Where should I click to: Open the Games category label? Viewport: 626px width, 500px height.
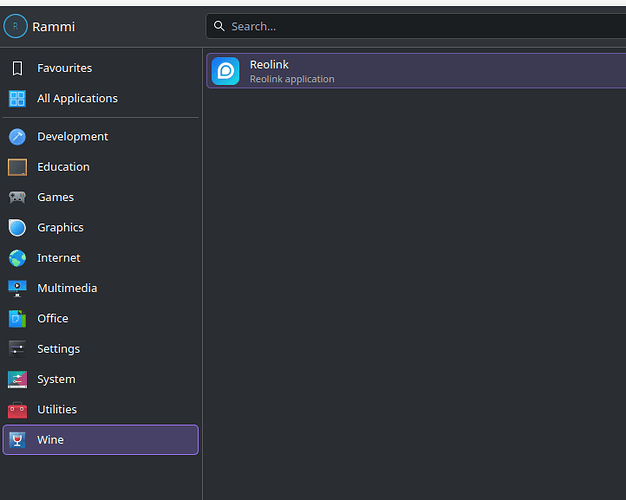click(x=55, y=197)
